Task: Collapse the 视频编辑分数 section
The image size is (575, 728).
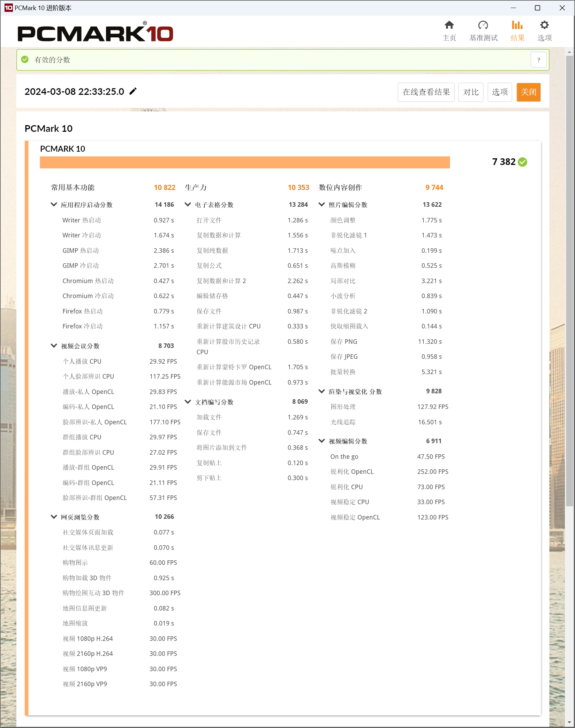Action: [x=321, y=441]
